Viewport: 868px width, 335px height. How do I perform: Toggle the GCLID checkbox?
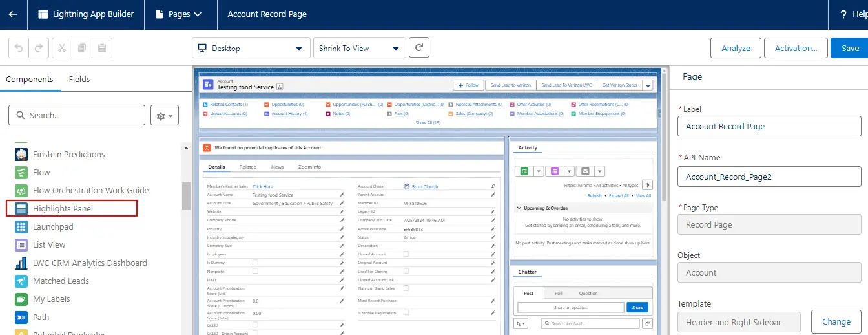click(255, 324)
